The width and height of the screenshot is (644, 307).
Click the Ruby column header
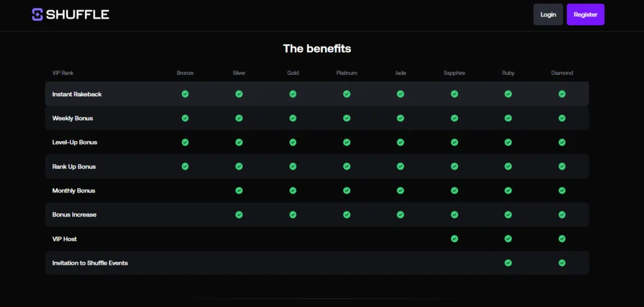click(x=508, y=73)
